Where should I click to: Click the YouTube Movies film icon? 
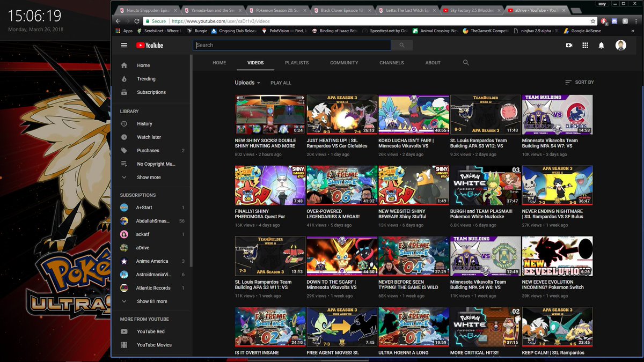125,345
